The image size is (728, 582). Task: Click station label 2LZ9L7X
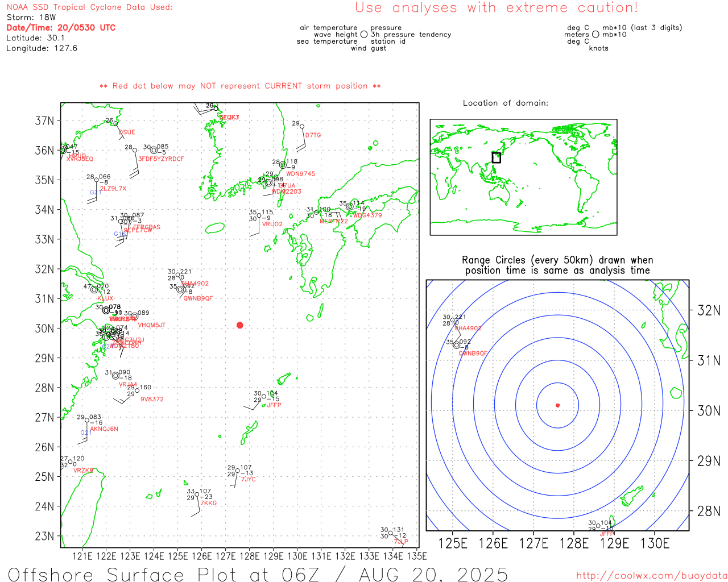coord(113,189)
